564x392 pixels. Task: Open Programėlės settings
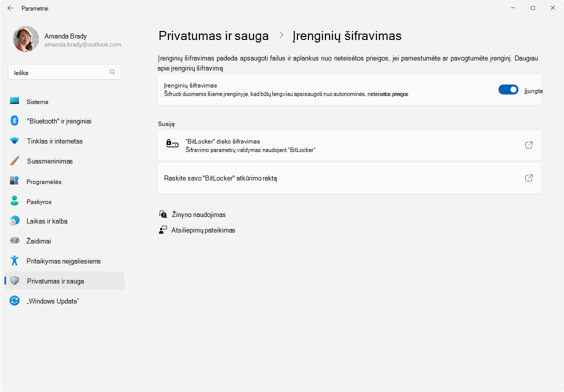[x=64, y=181]
